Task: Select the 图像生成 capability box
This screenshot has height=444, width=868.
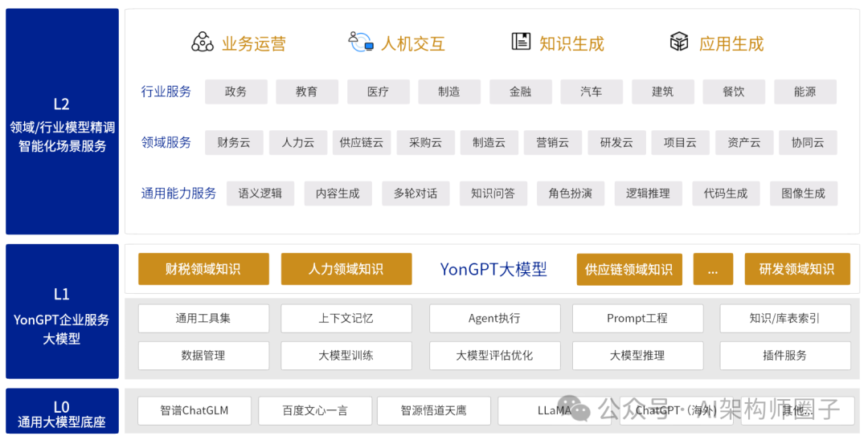Action: pos(804,193)
